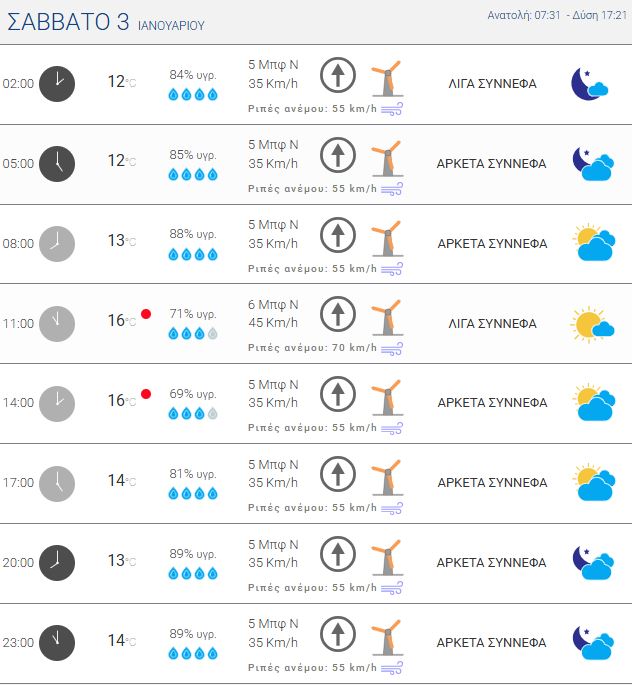The image size is (638, 685).
Task: Click the wind arrow in 23:00 row
Action: [338, 634]
